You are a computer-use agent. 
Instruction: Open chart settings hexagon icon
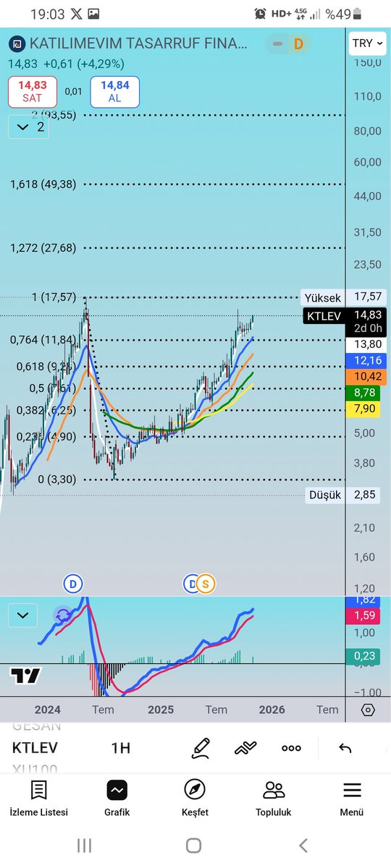coord(368,710)
